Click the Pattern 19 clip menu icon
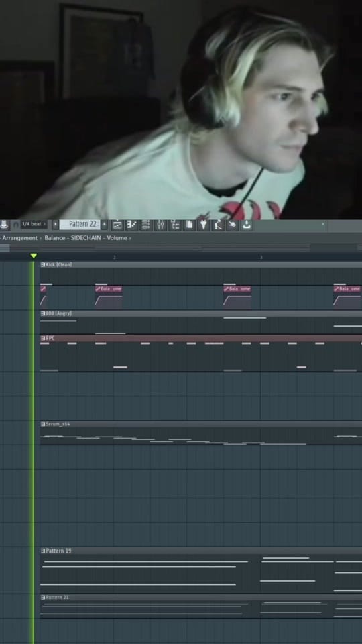362x644 pixels. (x=43, y=551)
